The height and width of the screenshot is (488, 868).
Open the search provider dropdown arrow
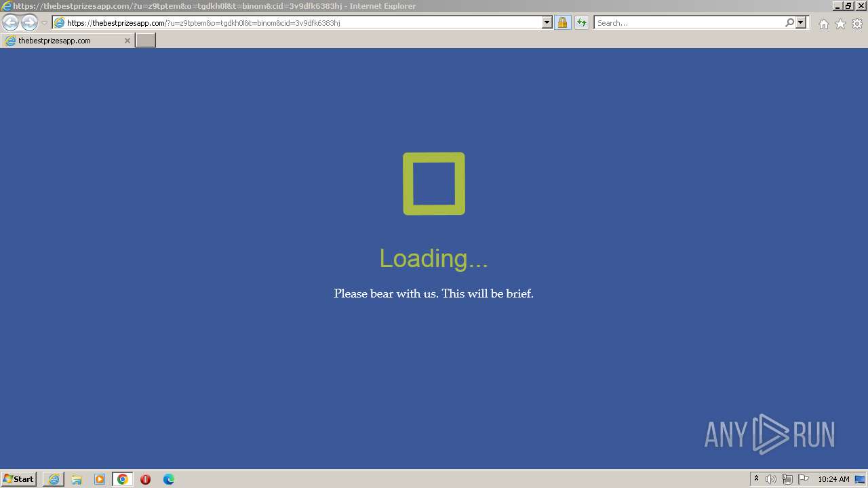coord(801,23)
